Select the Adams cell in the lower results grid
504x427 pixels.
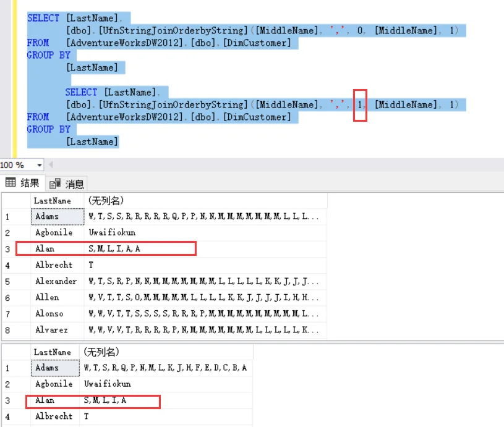tap(55, 368)
